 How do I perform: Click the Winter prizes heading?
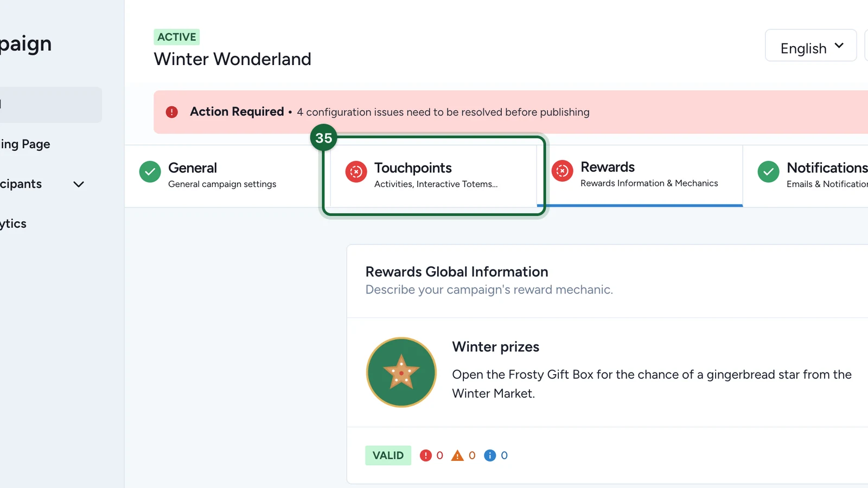[496, 347]
